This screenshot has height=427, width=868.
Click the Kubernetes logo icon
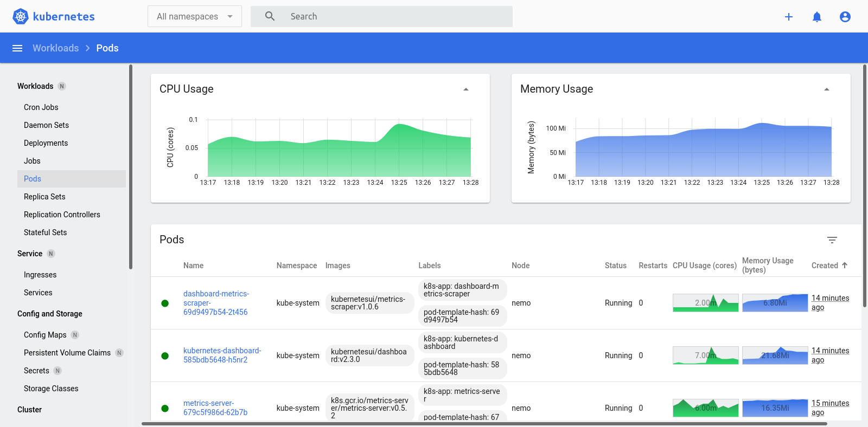pos(21,17)
